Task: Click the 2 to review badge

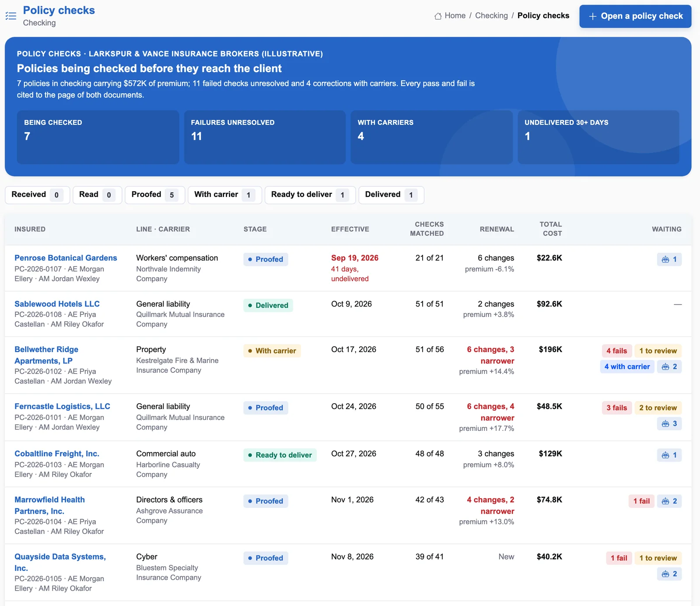Action: pyautogui.click(x=658, y=408)
